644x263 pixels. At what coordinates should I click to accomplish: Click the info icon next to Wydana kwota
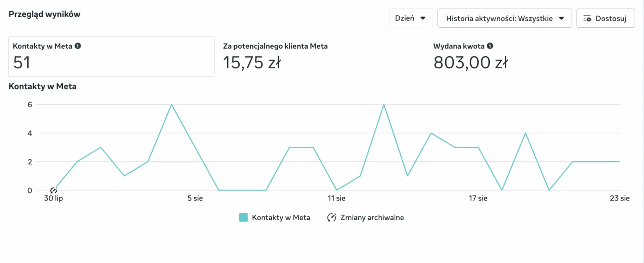[x=490, y=46]
